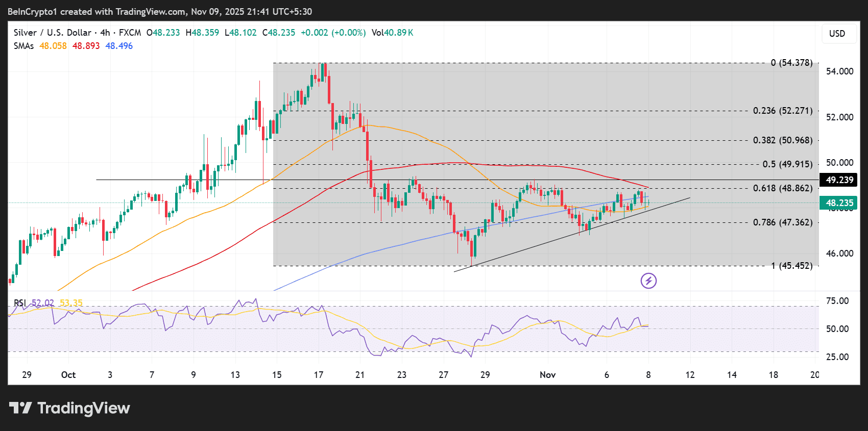Open the USD currency selector
The width and height of the screenshot is (868, 431).
point(837,34)
